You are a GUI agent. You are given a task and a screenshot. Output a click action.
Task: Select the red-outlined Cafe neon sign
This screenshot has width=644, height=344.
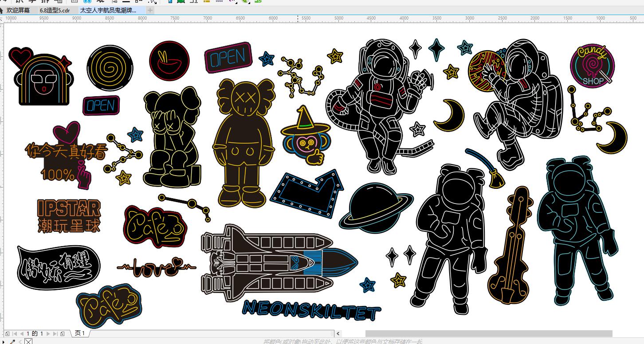click(x=155, y=227)
